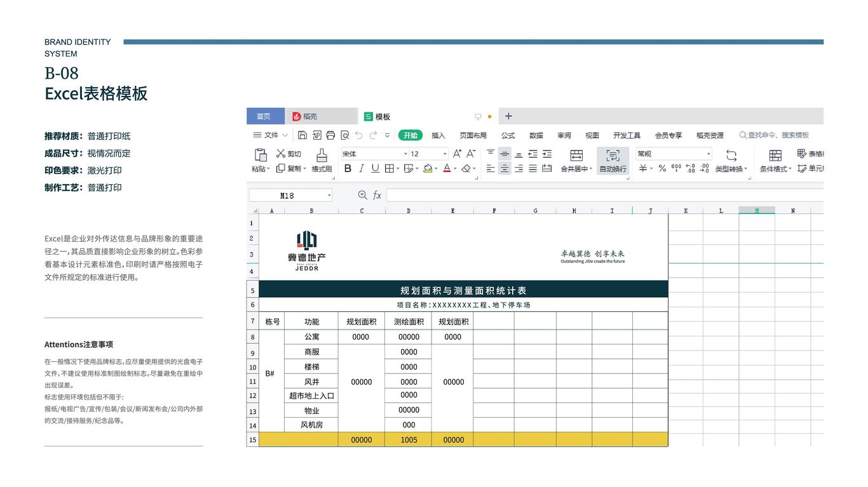This screenshot has height=487, width=868.
Task: Open the 开发工具 ribbon tab
Action: tap(627, 135)
